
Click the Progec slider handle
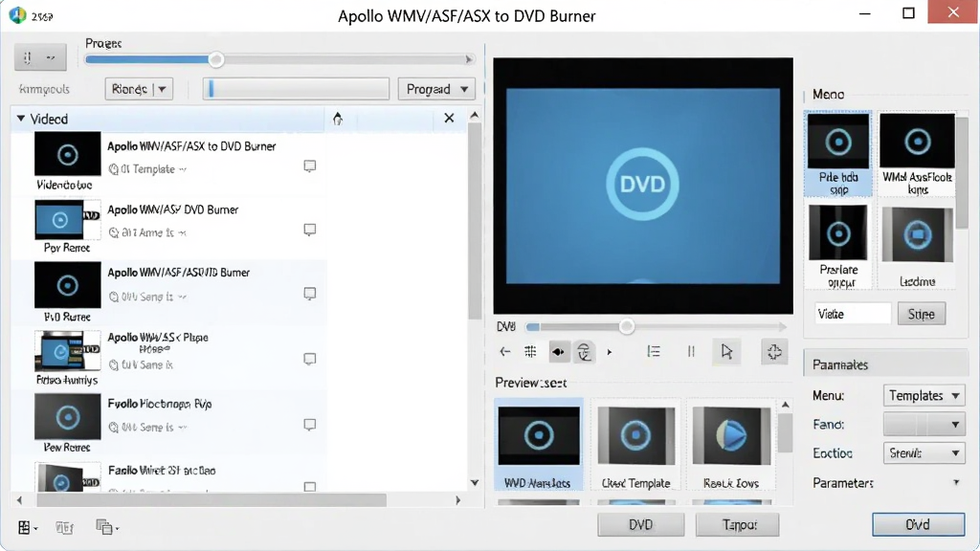point(216,60)
